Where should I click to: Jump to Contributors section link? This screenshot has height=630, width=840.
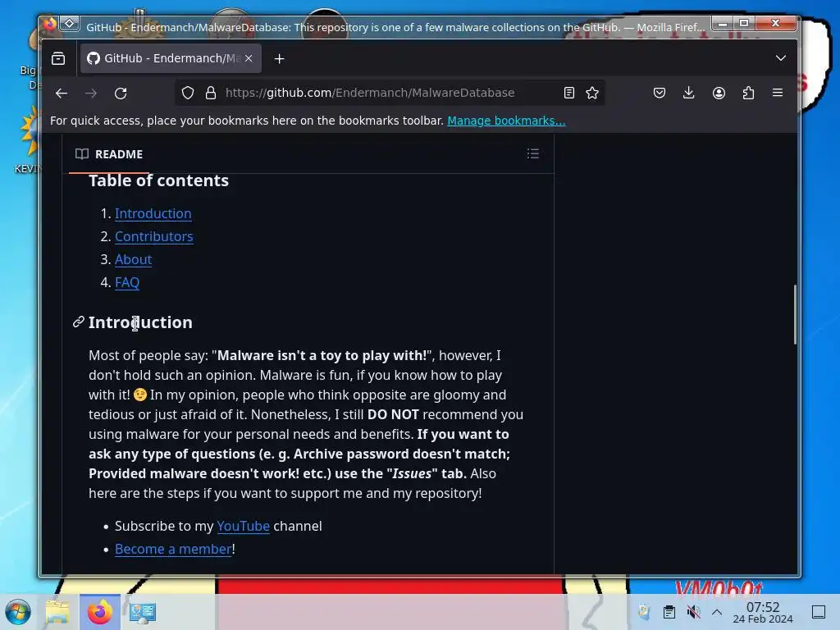153,236
